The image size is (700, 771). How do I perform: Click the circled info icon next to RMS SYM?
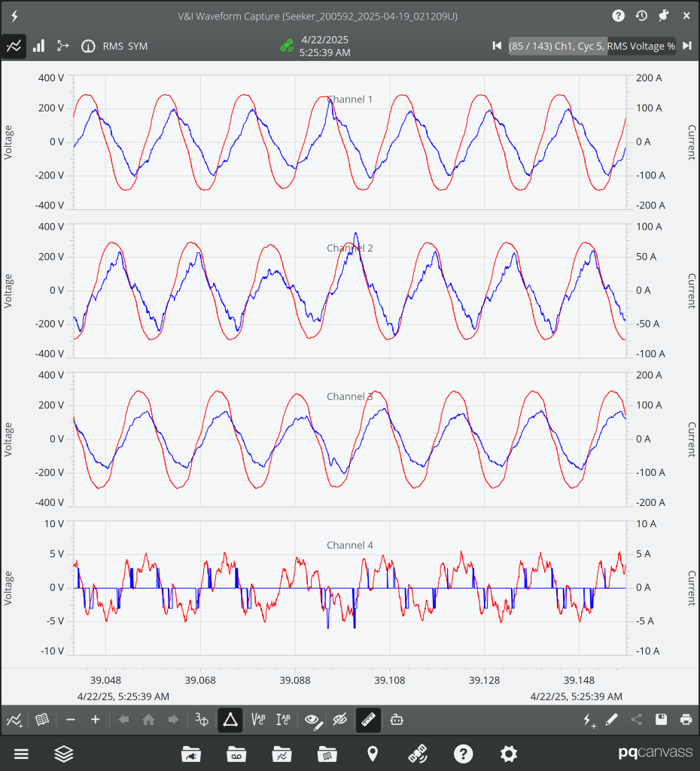coord(88,46)
